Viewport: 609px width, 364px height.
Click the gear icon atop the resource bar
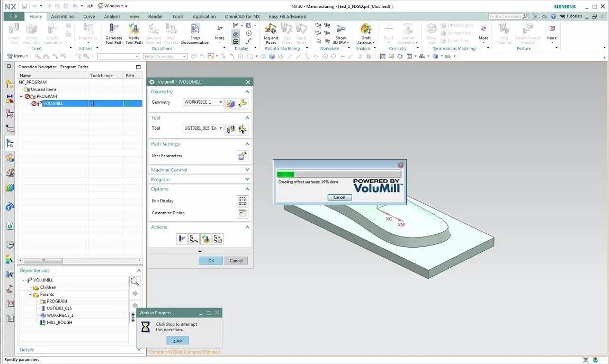click(x=9, y=66)
